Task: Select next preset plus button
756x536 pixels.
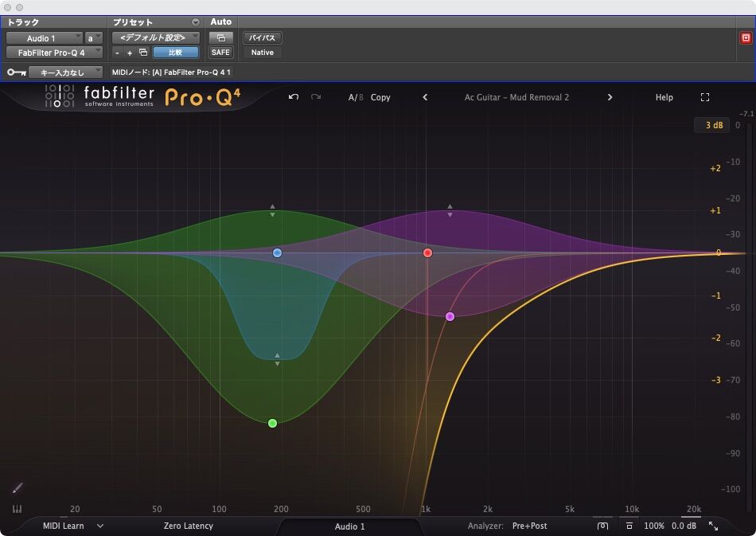Action: click(x=129, y=53)
